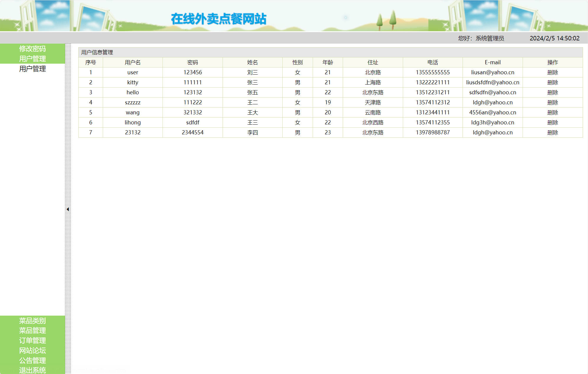Delete the wang user entry
The height and width of the screenshot is (374, 588).
pyautogui.click(x=553, y=112)
